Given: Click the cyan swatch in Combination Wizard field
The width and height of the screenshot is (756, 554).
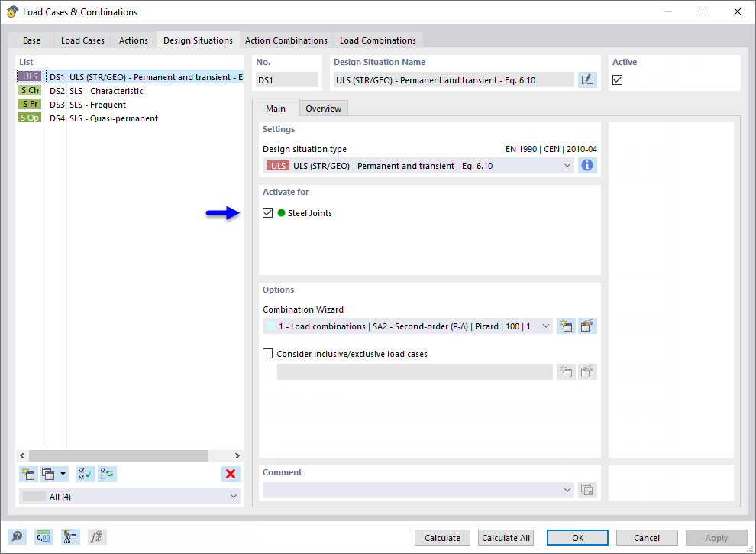Looking at the screenshot, I should [x=271, y=326].
